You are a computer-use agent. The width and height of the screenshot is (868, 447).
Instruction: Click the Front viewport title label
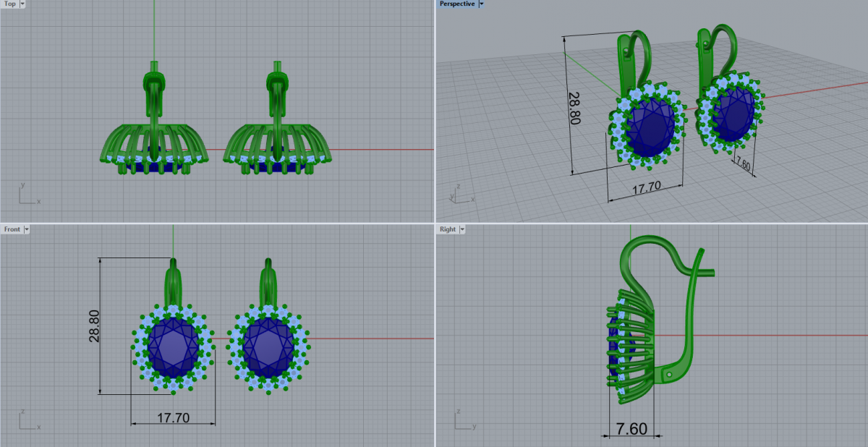click(x=12, y=229)
